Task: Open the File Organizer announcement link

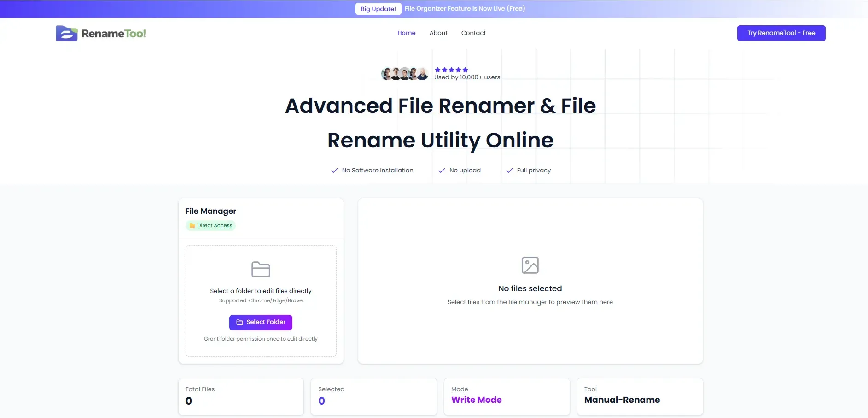Action: coord(465,9)
